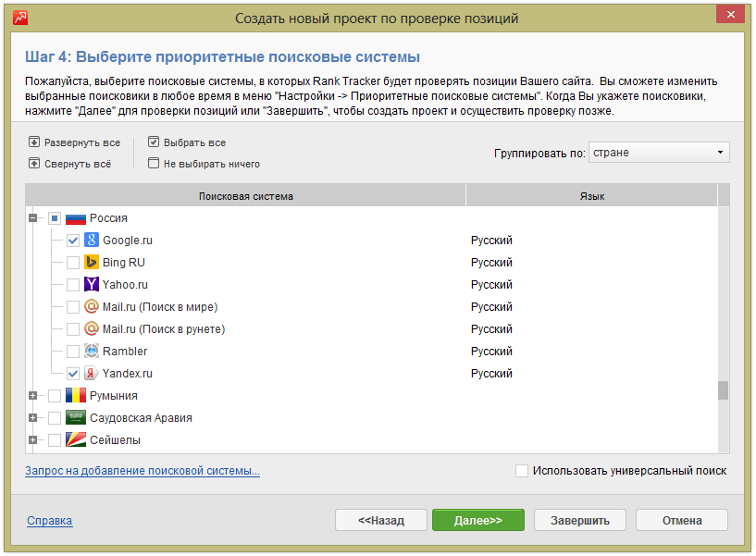
Task: Click 'Не выбирать ничего' label
Action: click(212, 164)
